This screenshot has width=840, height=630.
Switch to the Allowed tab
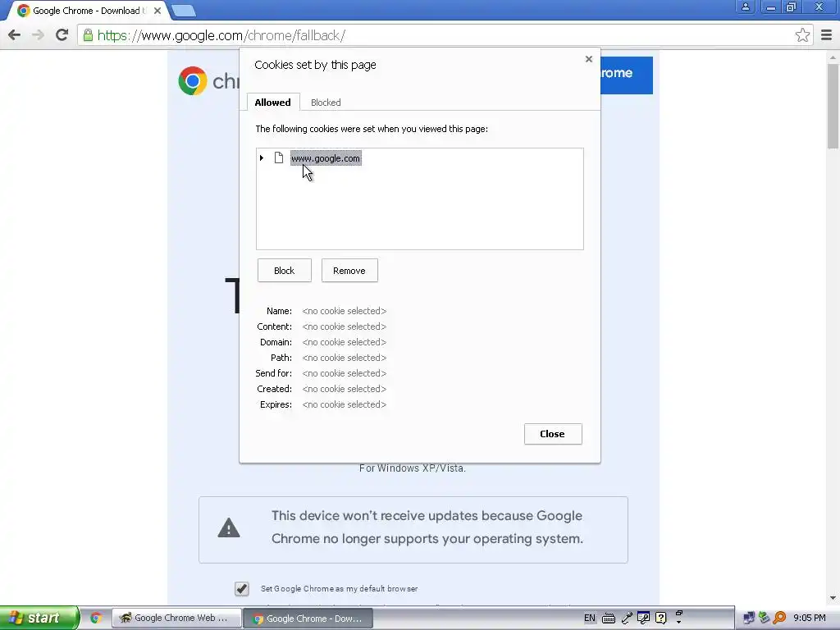pos(272,103)
